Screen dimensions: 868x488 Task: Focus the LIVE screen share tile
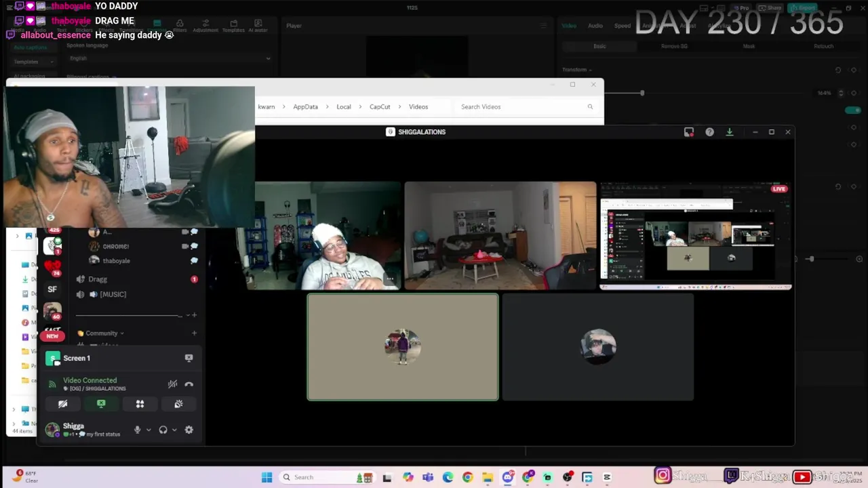[x=696, y=236]
